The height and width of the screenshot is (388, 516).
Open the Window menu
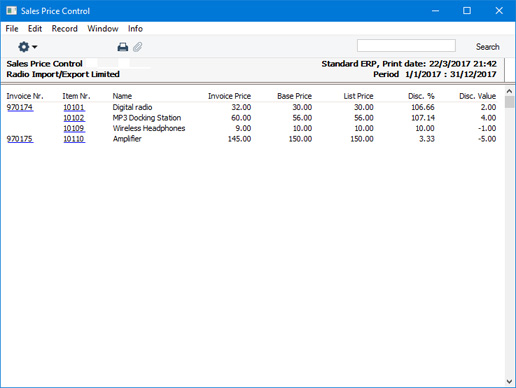coord(103,29)
